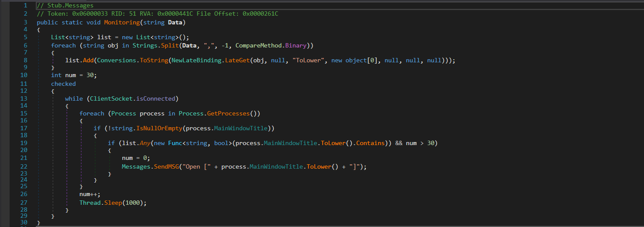Click the CompareMethod type reference
The height and width of the screenshot is (227, 644).
(x=258, y=45)
